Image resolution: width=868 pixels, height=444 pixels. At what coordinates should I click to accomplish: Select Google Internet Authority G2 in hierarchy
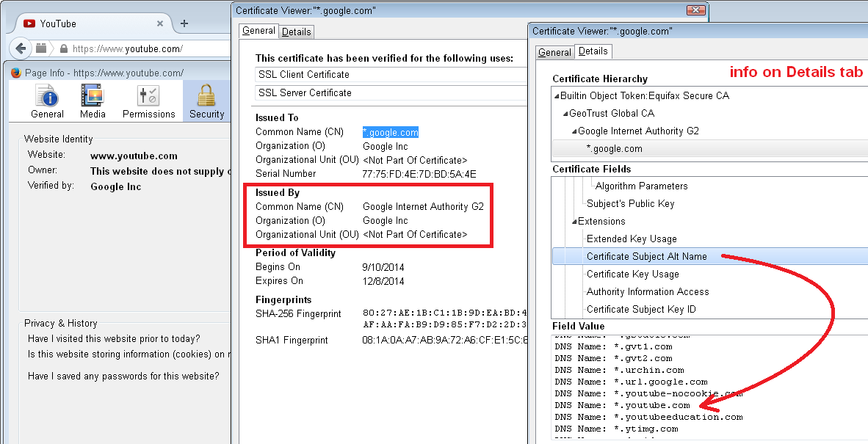pyautogui.click(x=638, y=131)
